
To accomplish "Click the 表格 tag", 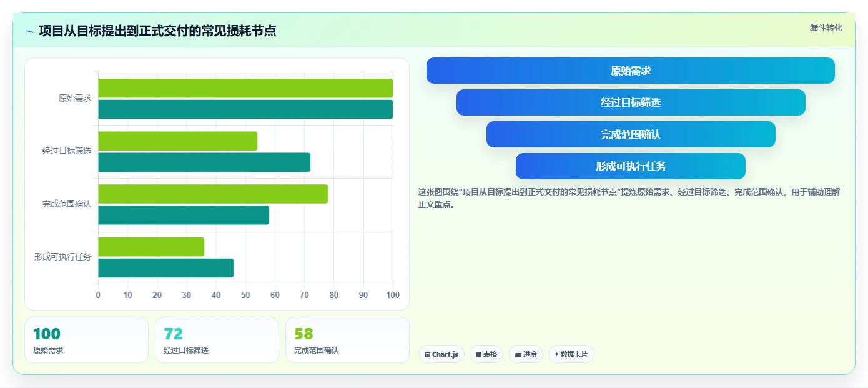I will (x=486, y=354).
